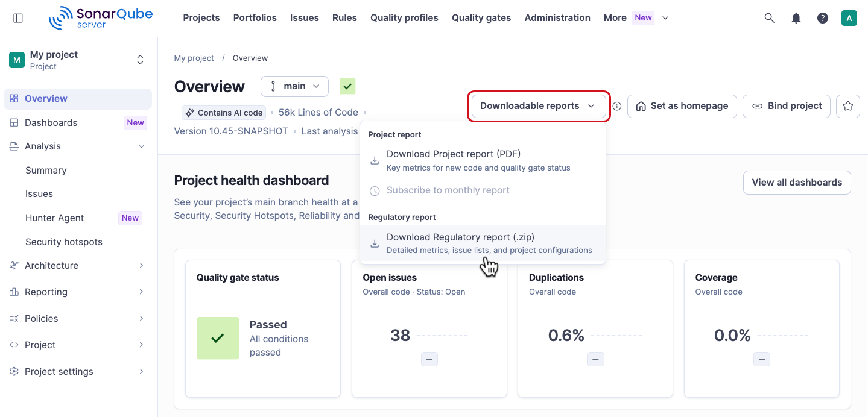Toggle the Downloadable reports dropdown
Image resolution: width=868 pixels, height=417 pixels.
[538, 106]
